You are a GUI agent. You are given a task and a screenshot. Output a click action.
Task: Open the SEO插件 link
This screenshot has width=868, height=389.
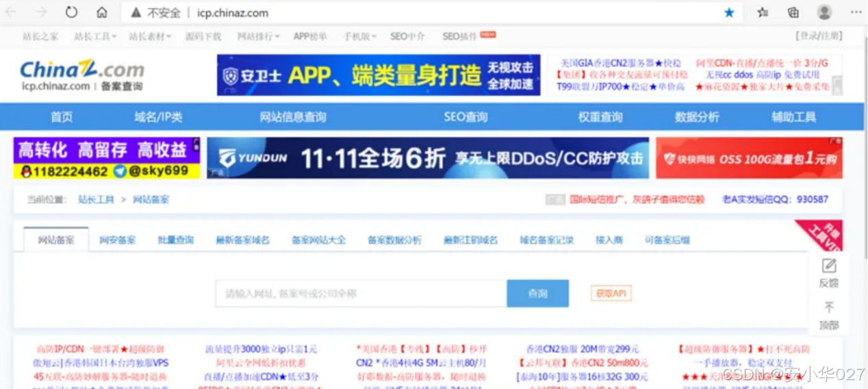(x=459, y=36)
